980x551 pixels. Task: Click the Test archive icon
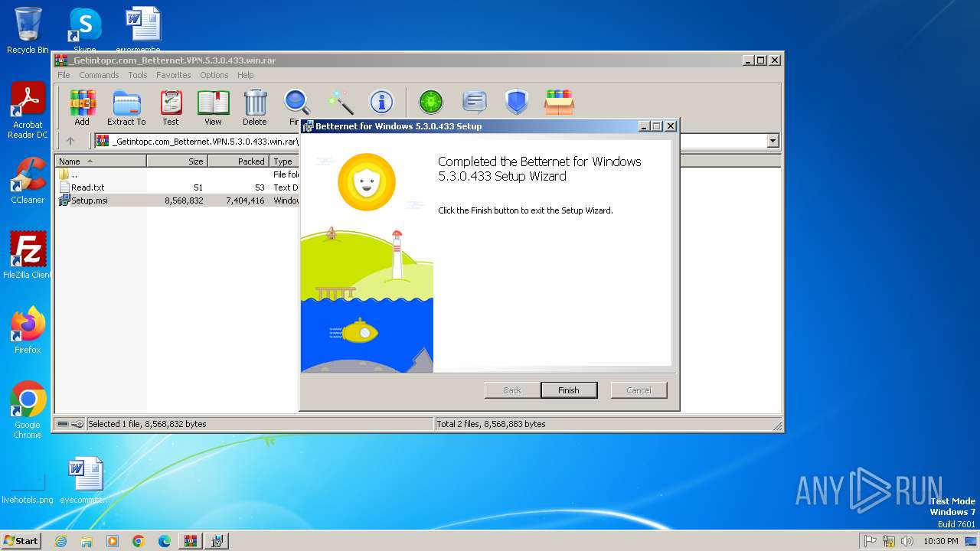(x=171, y=107)
